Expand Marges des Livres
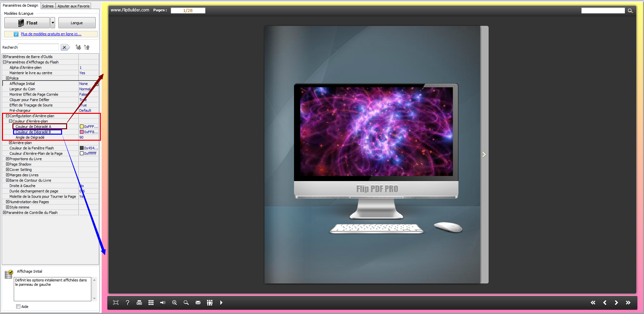644x314 pixels. pyautogui.click(x=8, y=175)
